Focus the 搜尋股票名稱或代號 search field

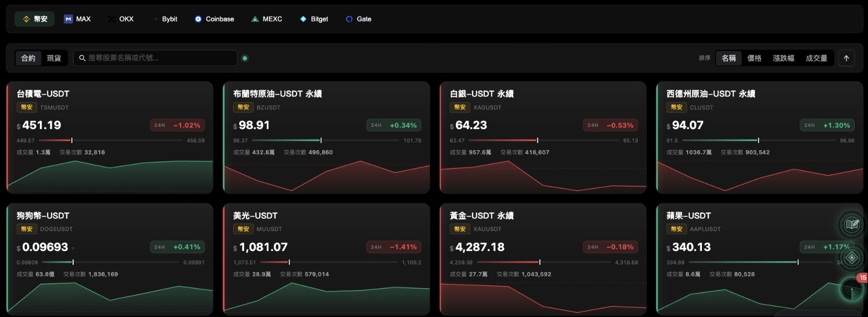click(x=156, y=58)
